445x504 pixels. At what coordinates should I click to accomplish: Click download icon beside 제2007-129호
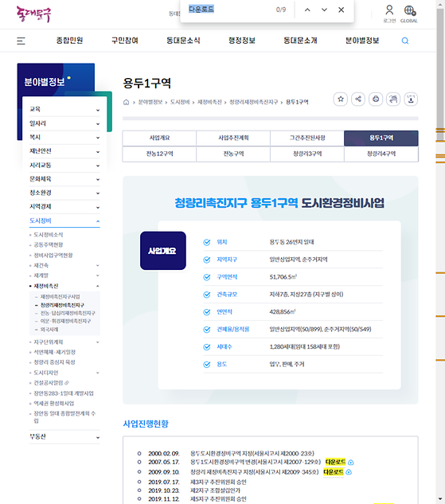click(351, 463)
